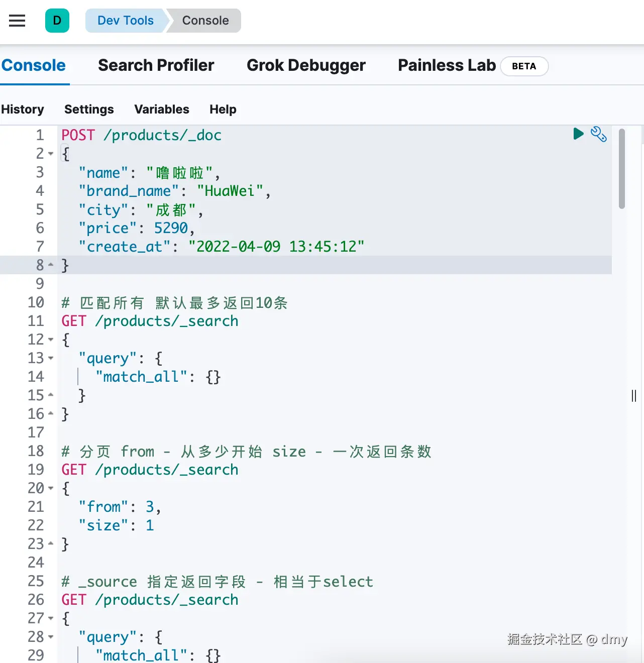
Task: Fold the query object at line 28
Action: pos(51,637)
